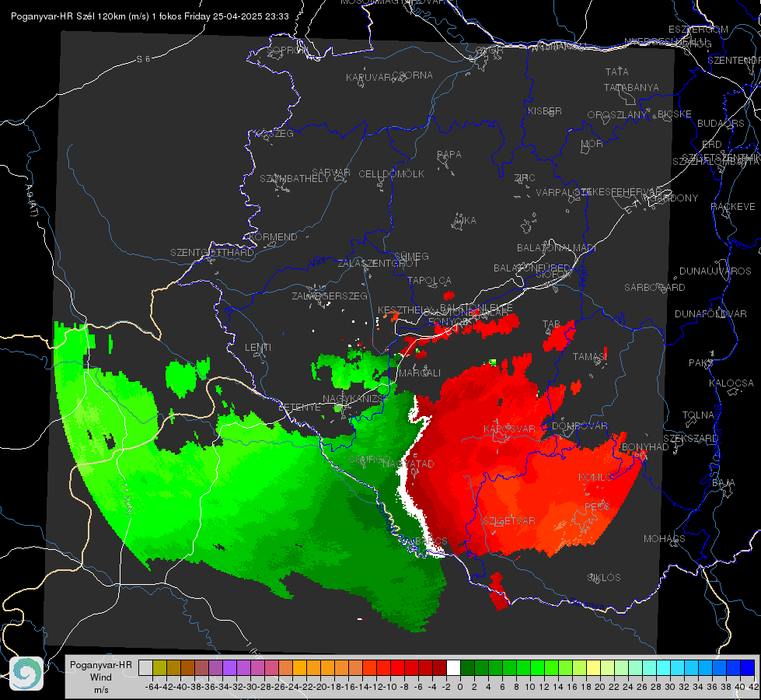
Task: Click the S 6 road label
Action: tap(143, 59)
